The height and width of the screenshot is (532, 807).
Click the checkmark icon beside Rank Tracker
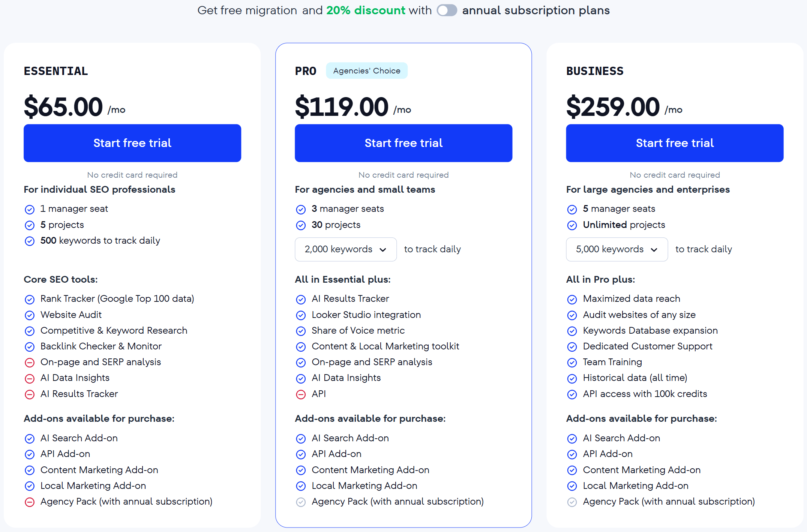coord(30,299)
